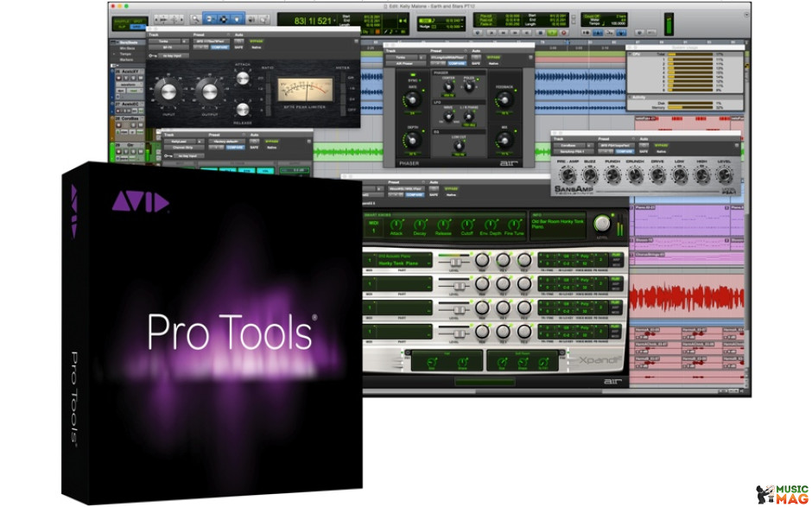Click the SansAmp Pre-Amp knob
Viewport: 812px width, 507px height.
[x=568, y=175]
